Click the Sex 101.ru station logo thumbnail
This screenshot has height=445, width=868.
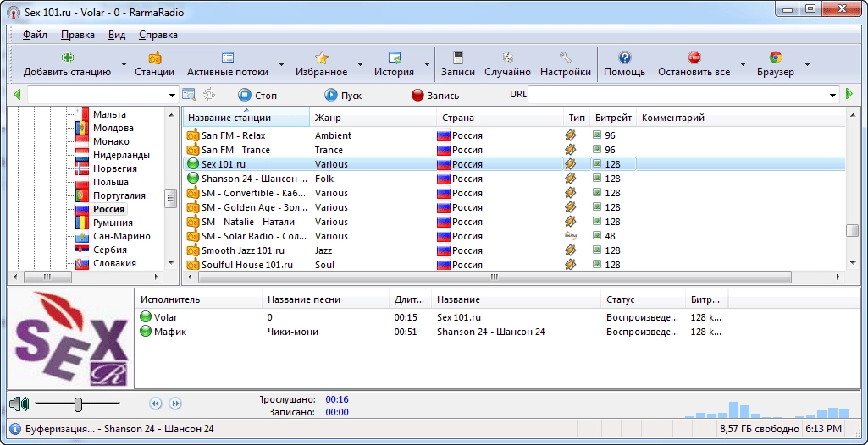click(71, 338)
